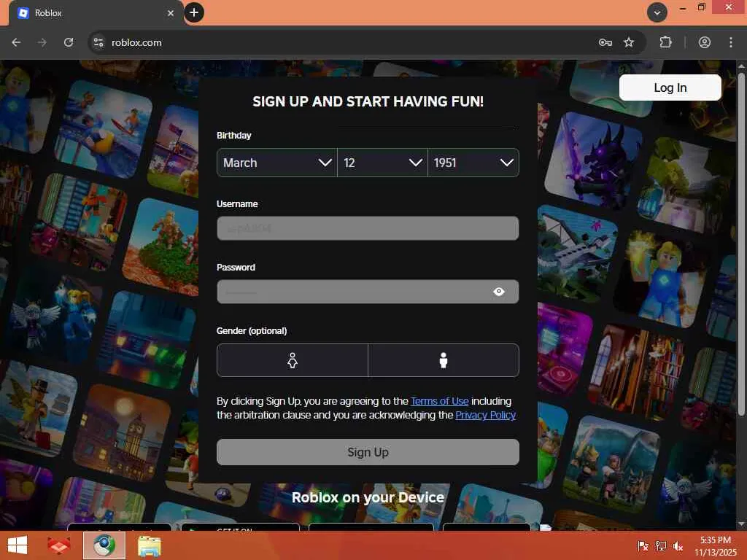The width and height of the screenshot is (747, 560).
Task: Open File Explorer from the taskbar
Action: tap(149, 546)
